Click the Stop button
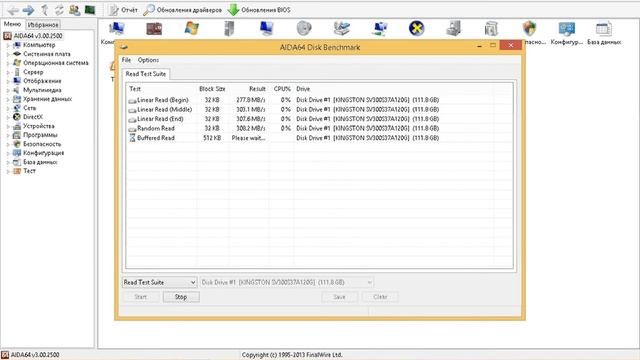Viewport: 640px width, 360px height. [181, 297]
